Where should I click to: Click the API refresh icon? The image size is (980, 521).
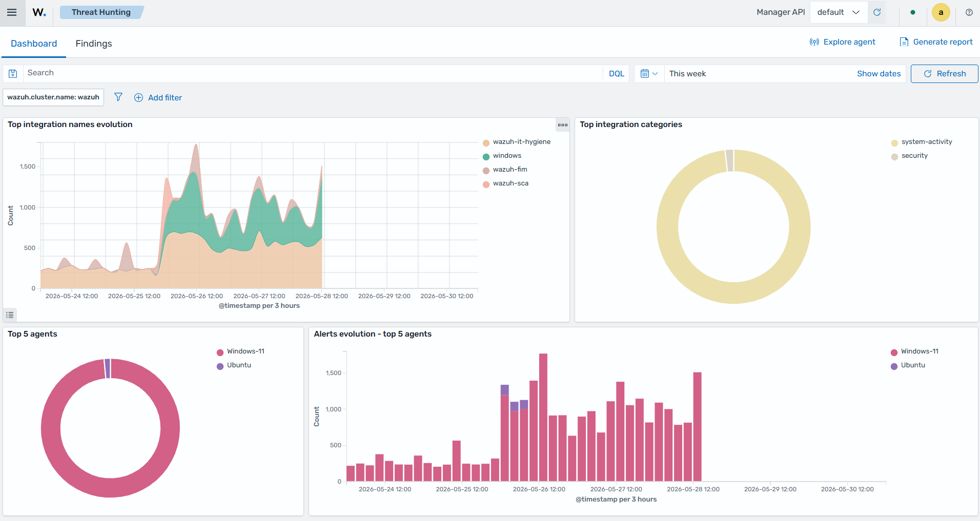point(877,12)
